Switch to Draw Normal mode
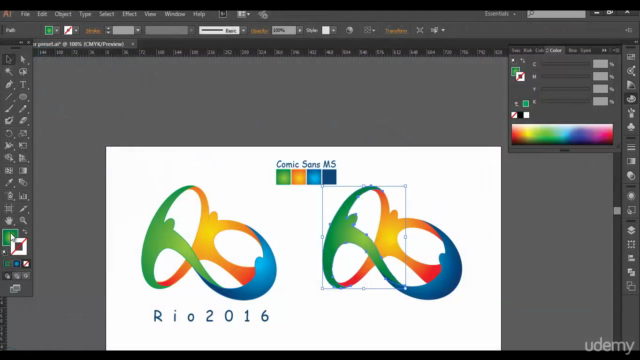Image resolution: width=640 pixels, height=360 pixels. pos(7,276)
